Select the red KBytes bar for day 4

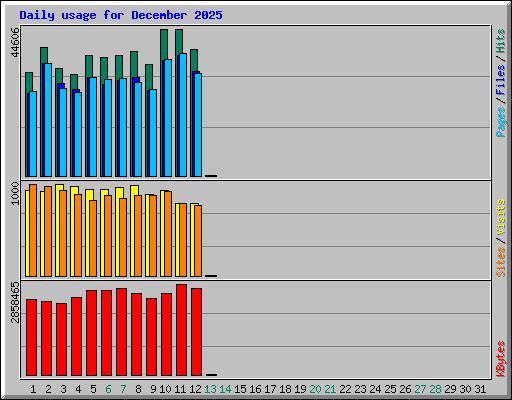[76, 336]
